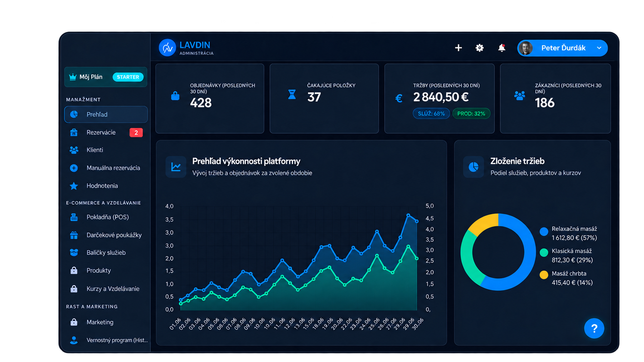This screenshot has height=362, width=644.
Task: Open the Marketing section
Action: [106, 322]
